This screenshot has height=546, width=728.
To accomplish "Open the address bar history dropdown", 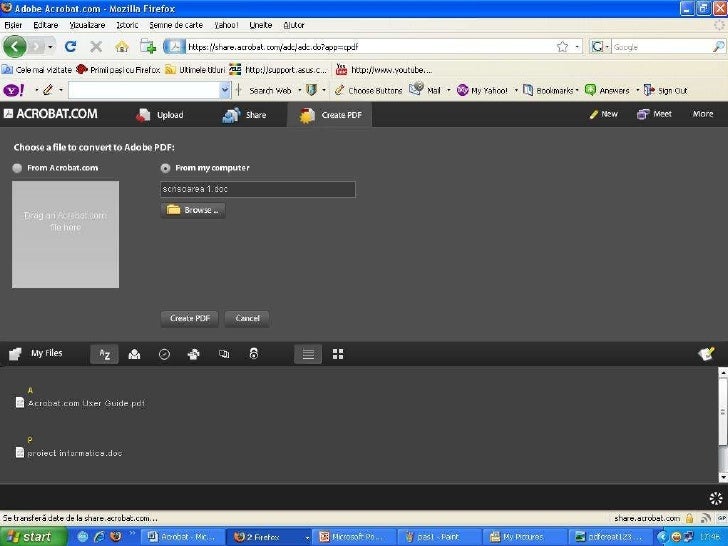I will click(x=577, y=47).
